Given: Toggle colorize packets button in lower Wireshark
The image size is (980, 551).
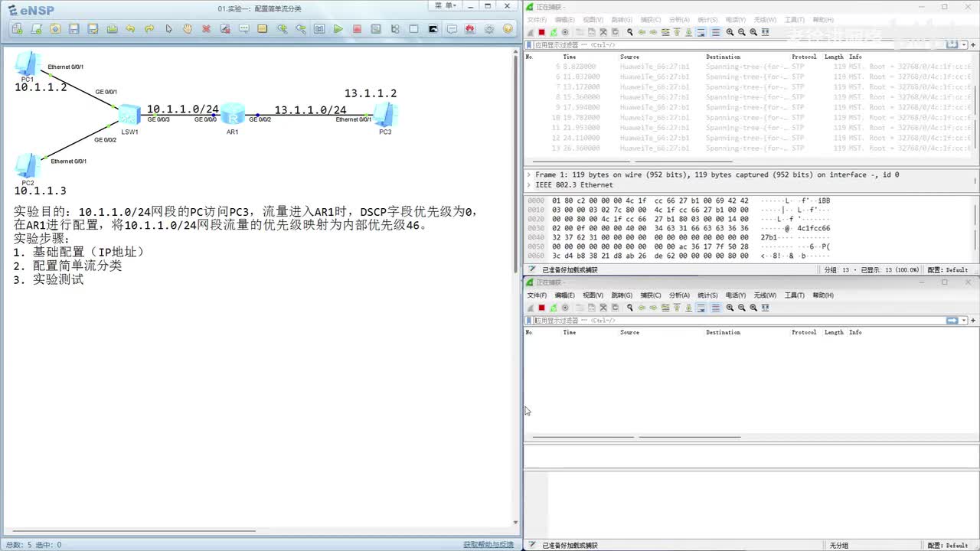Looking at the screenshot, I should pos(716,308).
